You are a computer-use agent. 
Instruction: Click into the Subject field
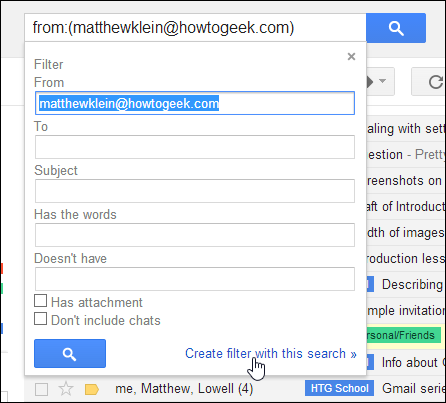tap(195, 191)
